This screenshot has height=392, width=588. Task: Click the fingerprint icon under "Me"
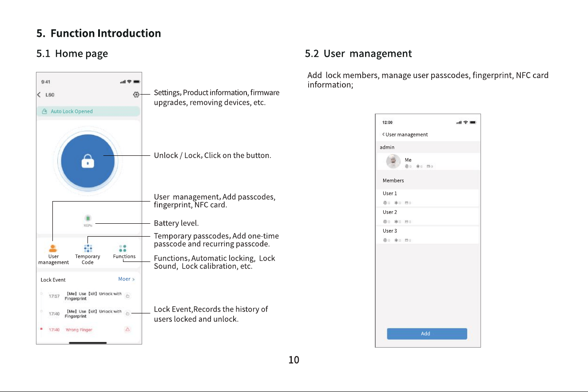click(407, 166)
